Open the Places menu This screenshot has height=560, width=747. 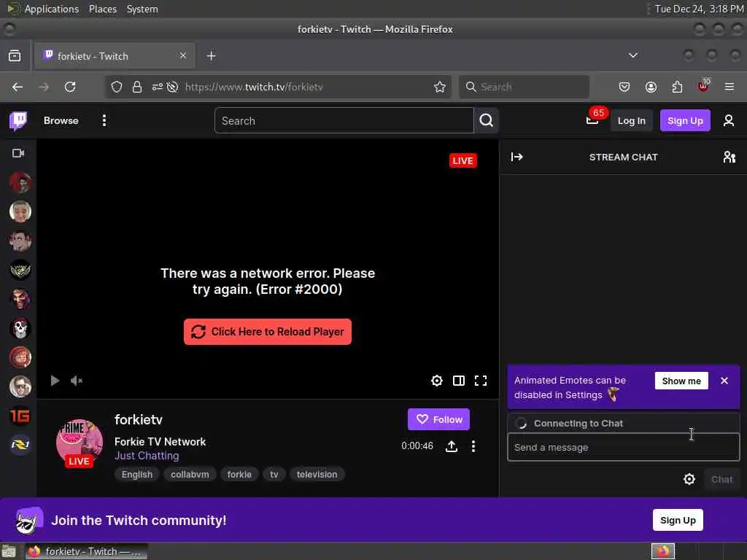coord(102,9)
